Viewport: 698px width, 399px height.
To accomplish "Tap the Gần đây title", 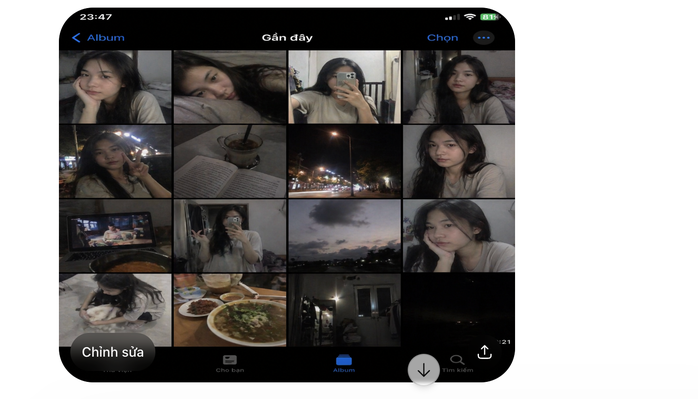I will [x=287, y=38].
